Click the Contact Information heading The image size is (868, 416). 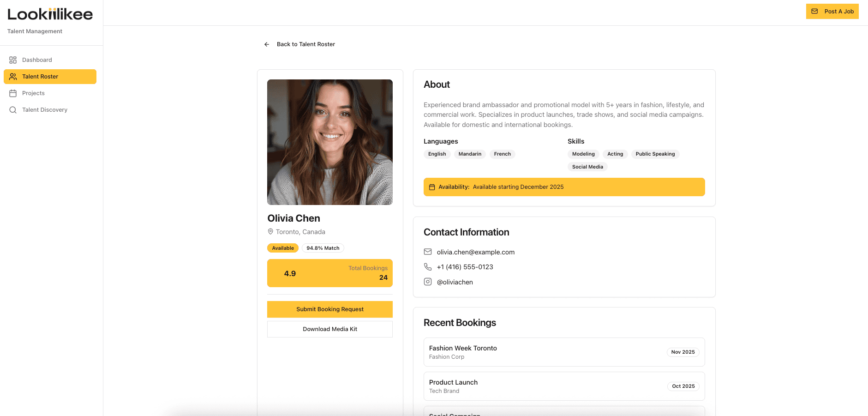467,232
